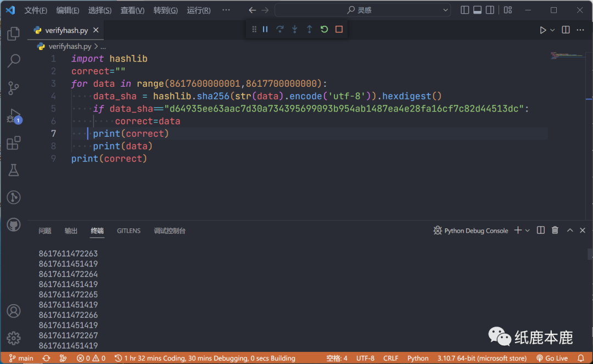Screen dimensions: 593x364
Task: Pause the debug session
Action: point(265,29)
